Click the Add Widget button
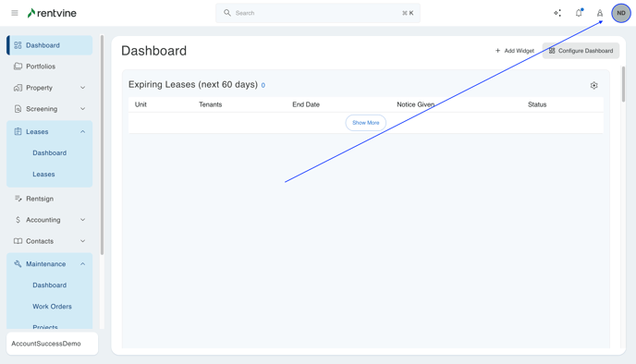Screen dimensions: 636x364 click(514, 51)
